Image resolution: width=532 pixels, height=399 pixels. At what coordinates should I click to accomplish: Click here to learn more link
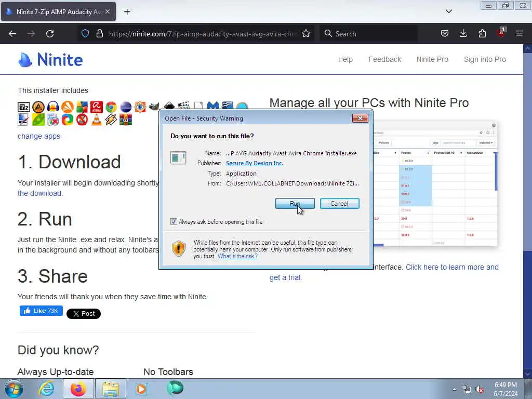pos(452,268)
